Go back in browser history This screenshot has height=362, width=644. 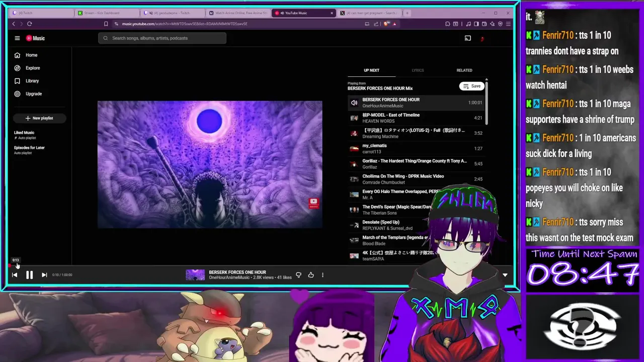pos(14,24)
